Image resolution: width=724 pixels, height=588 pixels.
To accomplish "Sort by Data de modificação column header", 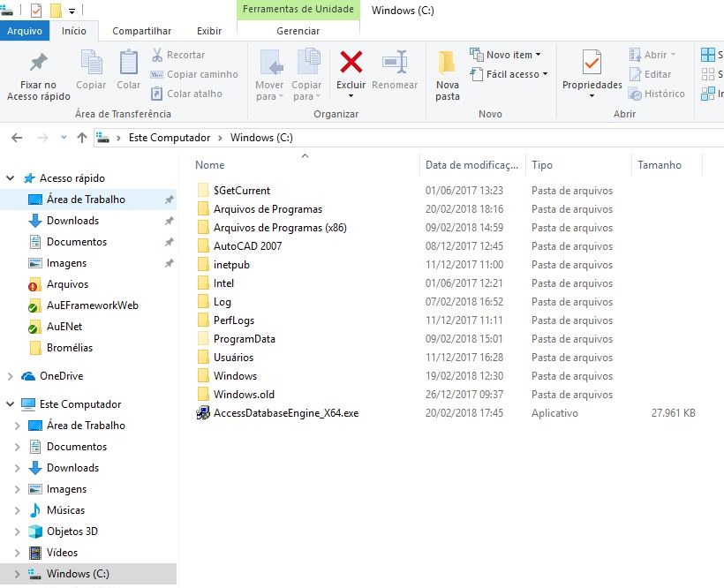I will [x=471, y=165].
